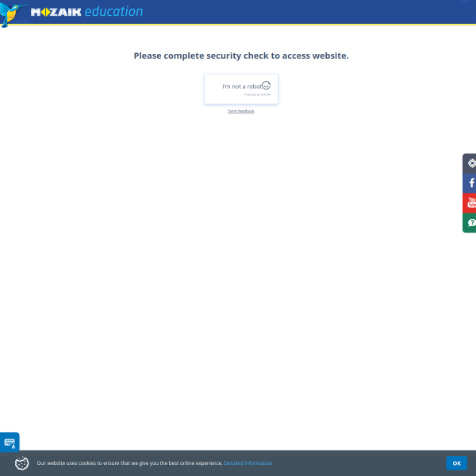Click the "I'm not a robot" label text
The image size is (476, 476).
click(x=242, y=86)
